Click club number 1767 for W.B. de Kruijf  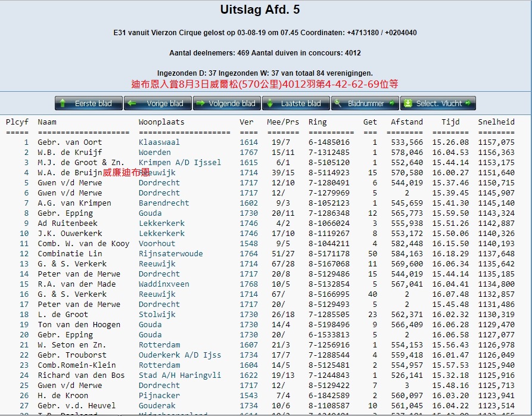tap(248, 153)
